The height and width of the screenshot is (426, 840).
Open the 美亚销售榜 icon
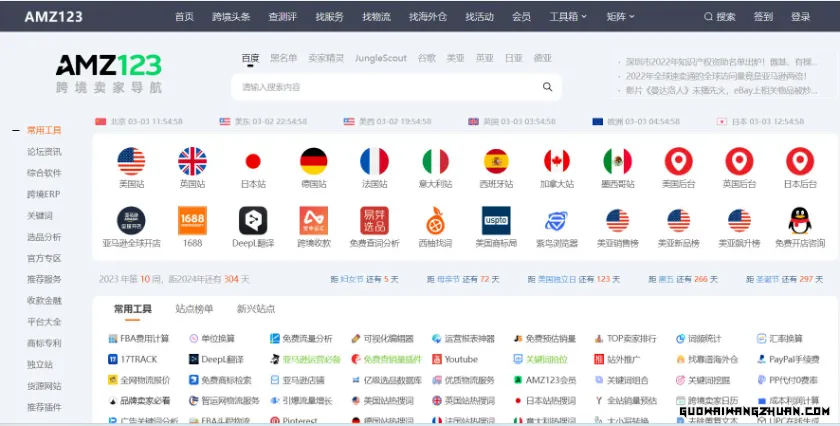tap(618, 220)
